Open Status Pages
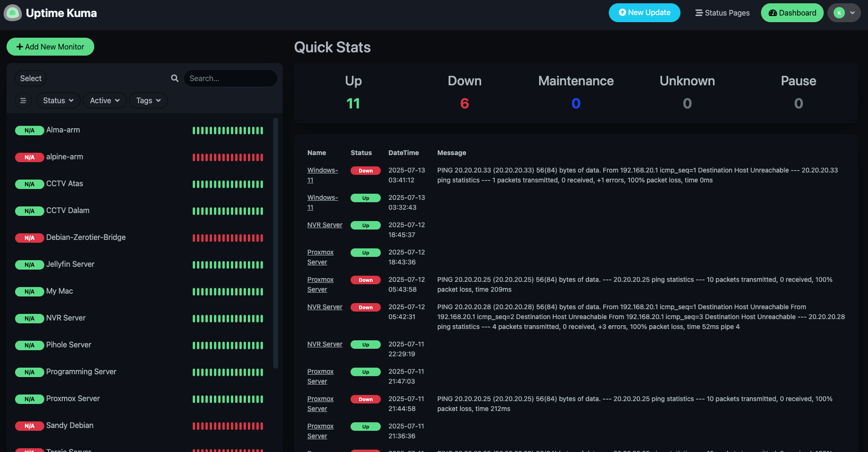 (x=722, y=13)
